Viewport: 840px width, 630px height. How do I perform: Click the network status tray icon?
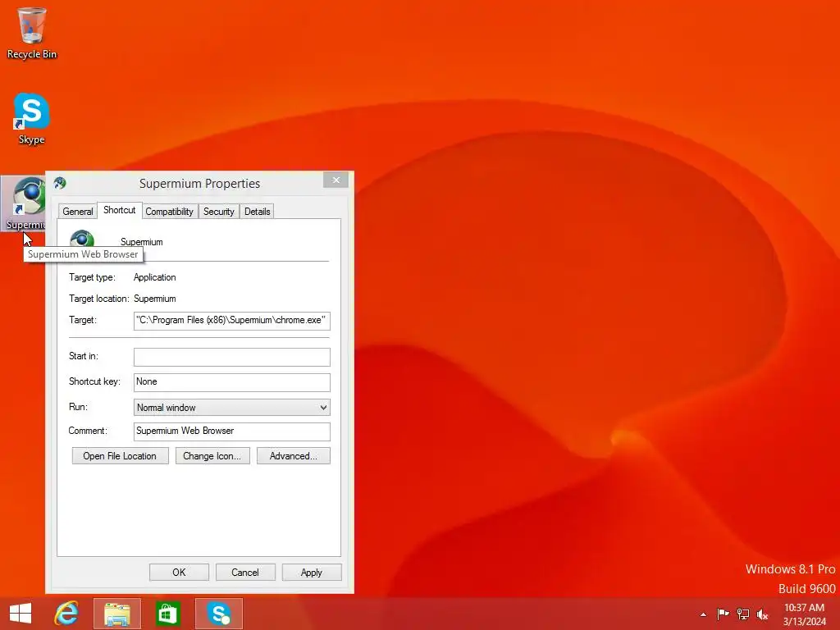coord(742,614)
